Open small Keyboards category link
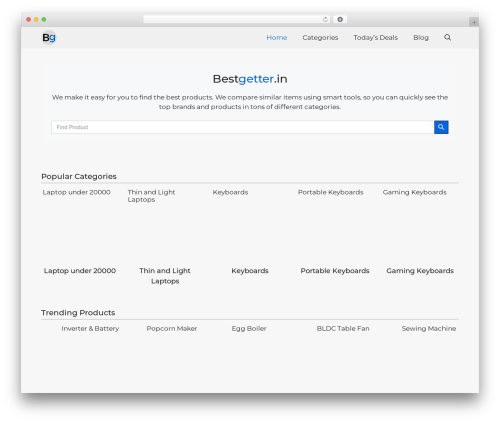This screenshot has height=423, width=500. [x=230, y=192]
